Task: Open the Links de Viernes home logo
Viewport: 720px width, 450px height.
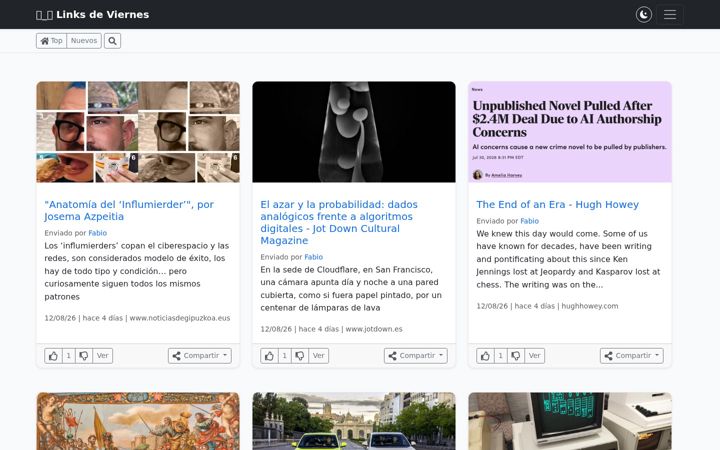Action: tap(92, 15)
